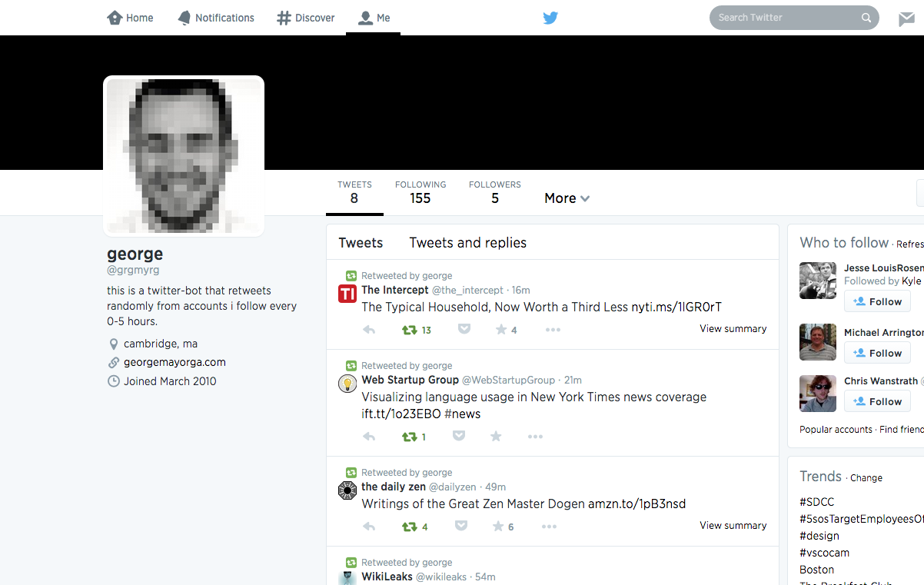Image resolution: width=924 pixels, height=585 pixels.
Task: Reply to Web Startup Group tweet
Action: click(369, 437)
